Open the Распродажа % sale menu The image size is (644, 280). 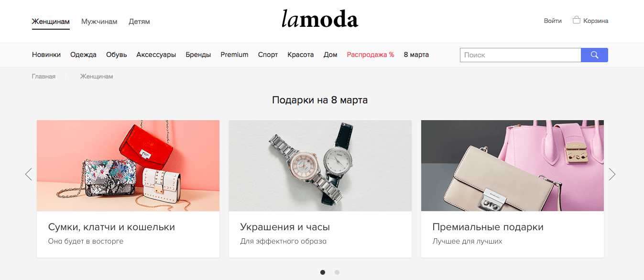(x=371, y=55)
